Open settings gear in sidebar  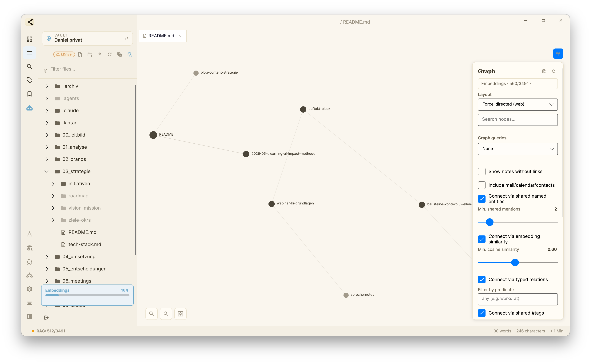(29, 289)
